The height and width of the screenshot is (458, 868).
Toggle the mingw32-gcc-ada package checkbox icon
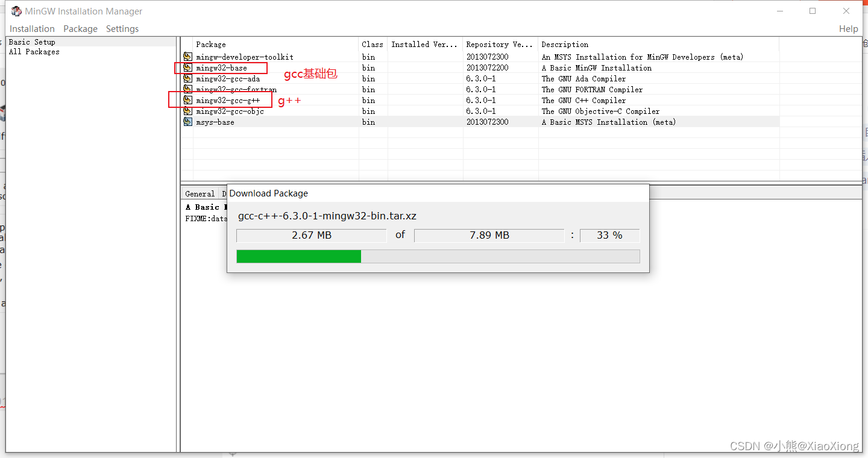pyautogui.click(x=187, y=78)
